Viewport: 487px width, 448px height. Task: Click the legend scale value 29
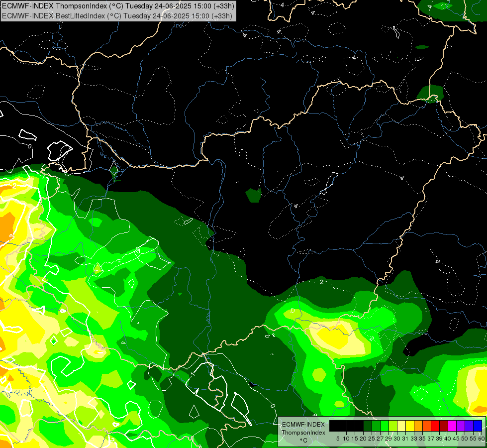pyautogui.click(x=389, y=439)
